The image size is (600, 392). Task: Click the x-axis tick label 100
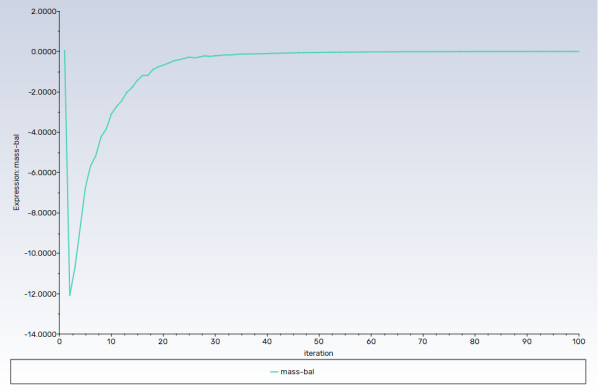[x=579, y=341]
